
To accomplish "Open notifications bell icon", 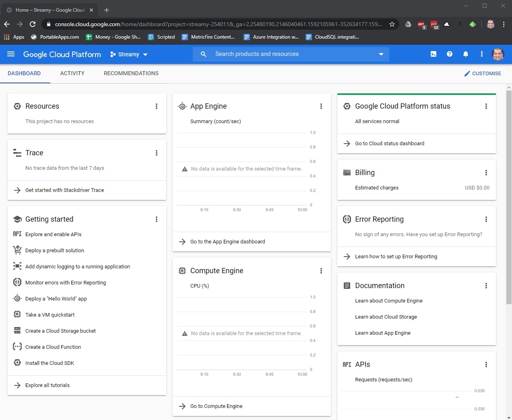I will click(x=466, y=54).
